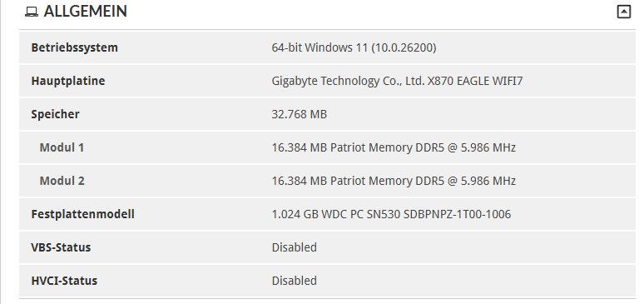Select the HVCI-Status label
Image resolution: width=644 pixels, height=304 pixels.
pyautogui.click(x=64, y=281)
